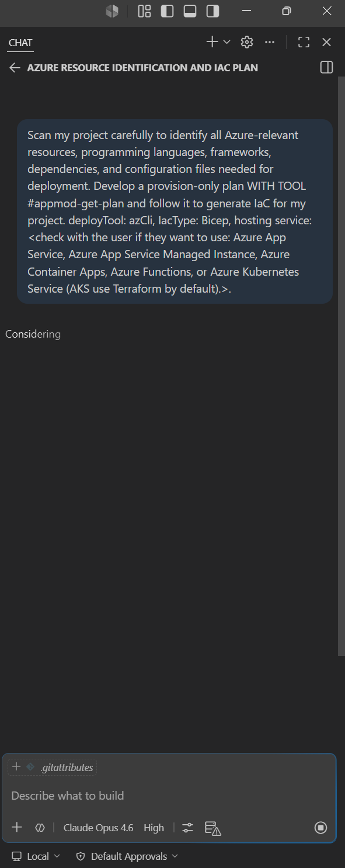Maximize the chat panel
Image resolution: width=345 pixels, height=868 pixels.
point(304,42)
